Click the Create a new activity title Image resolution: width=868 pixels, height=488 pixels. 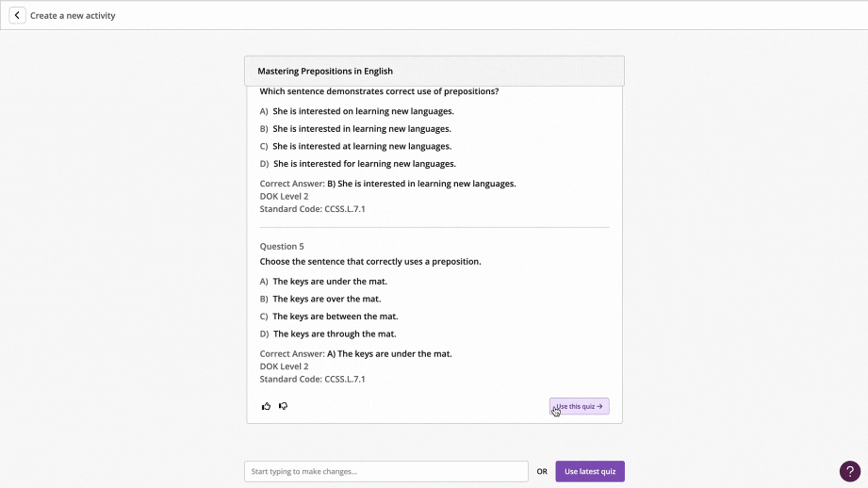point(73,15)
